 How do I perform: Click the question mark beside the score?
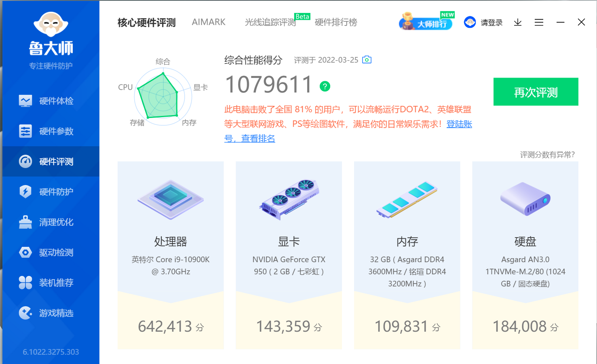[325, 86]
